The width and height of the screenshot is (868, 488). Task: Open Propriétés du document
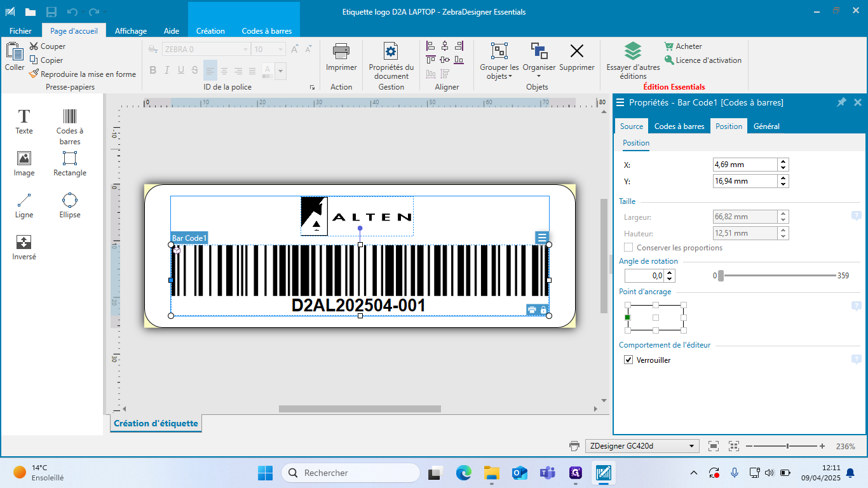[391, 62]
